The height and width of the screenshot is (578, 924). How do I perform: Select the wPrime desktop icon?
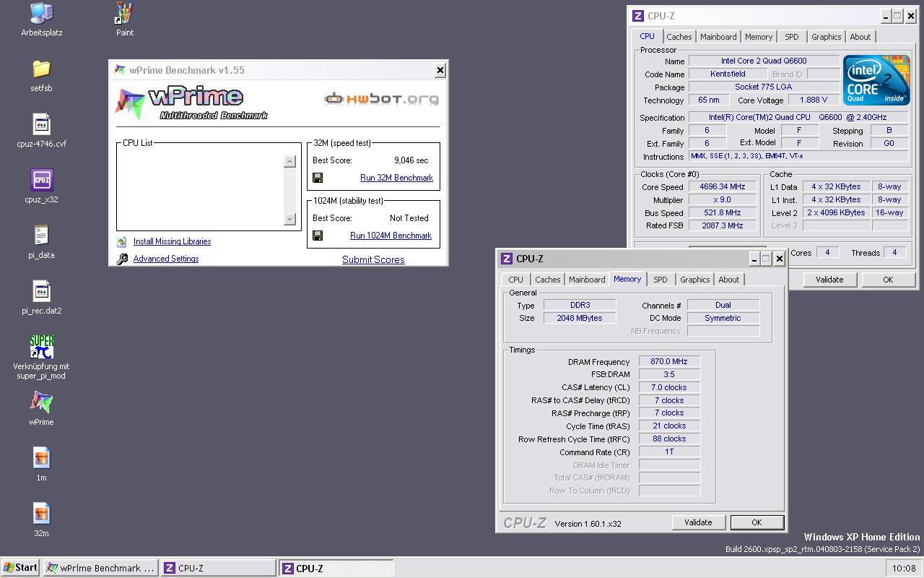[41, 402]
